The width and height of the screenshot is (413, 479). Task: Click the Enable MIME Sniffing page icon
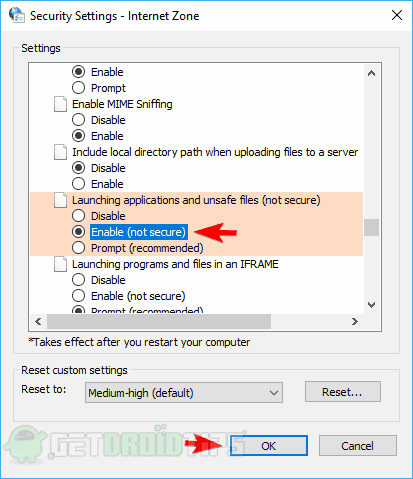click(x=60, y=104)
